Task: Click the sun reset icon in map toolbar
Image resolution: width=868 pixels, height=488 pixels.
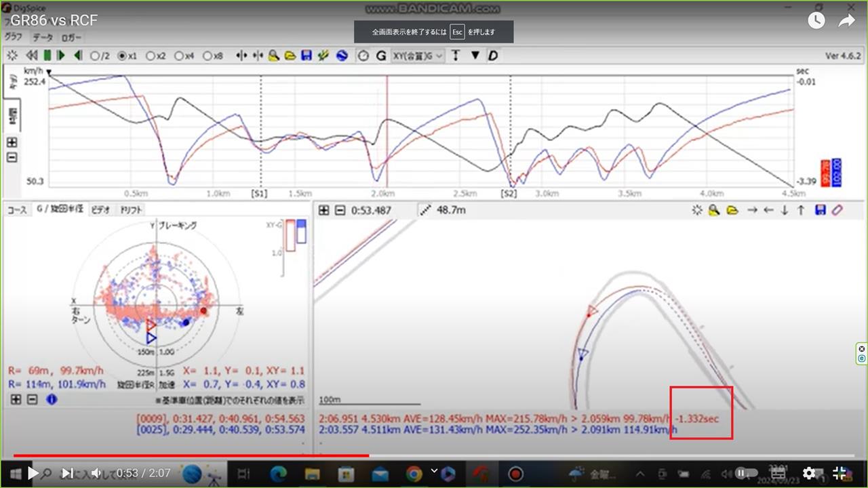Action: coord(697,210)
